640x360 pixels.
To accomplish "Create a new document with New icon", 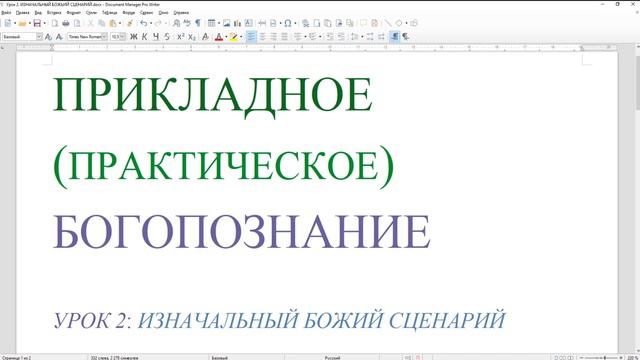I will 8,23.
